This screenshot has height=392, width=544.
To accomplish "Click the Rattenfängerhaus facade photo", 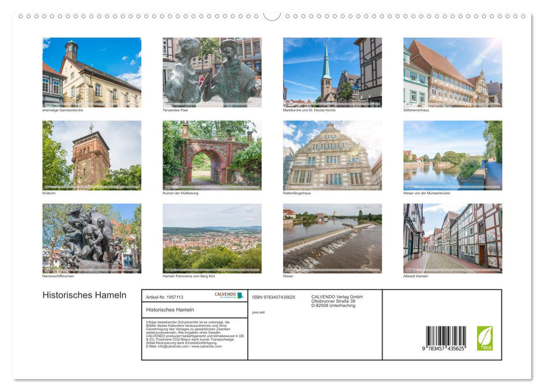I will [x=332, y=155].
